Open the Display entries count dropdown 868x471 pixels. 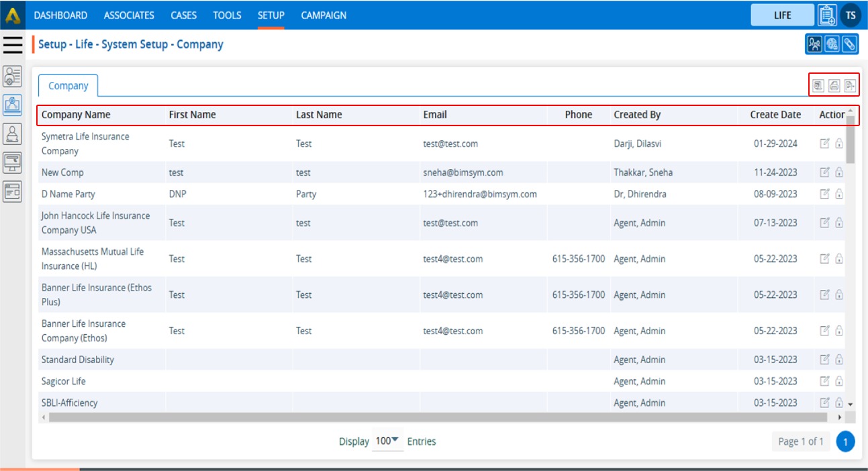coord(387,441)
